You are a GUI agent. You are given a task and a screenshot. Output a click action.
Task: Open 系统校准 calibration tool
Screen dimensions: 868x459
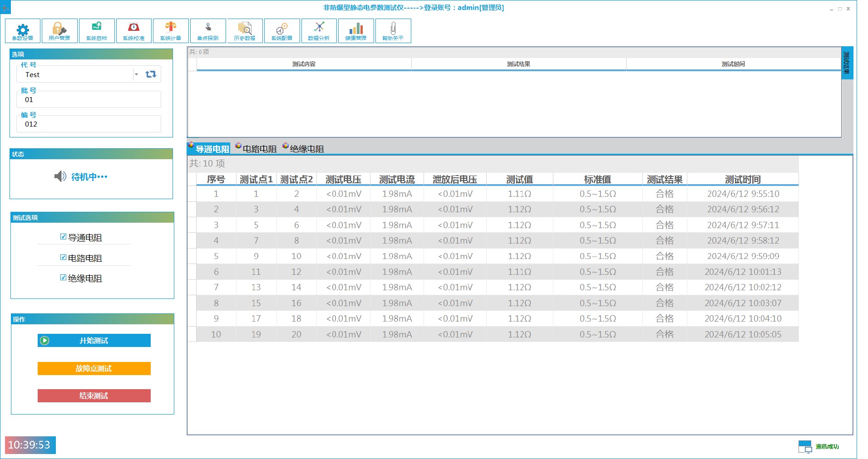pyautogui.click(x=134, y=31)
